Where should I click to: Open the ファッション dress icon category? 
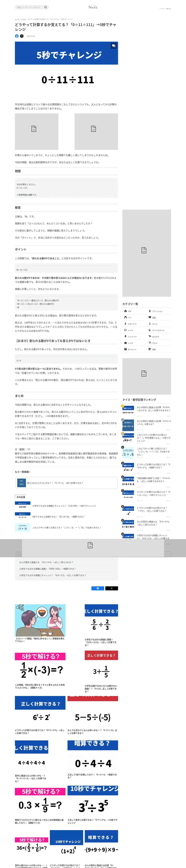pyautogui.click(x=150, y=311)
